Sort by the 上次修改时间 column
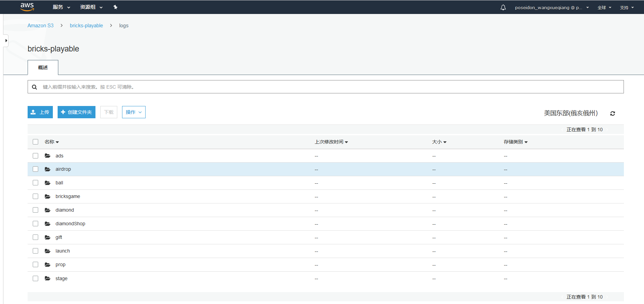 coord(331,142)
